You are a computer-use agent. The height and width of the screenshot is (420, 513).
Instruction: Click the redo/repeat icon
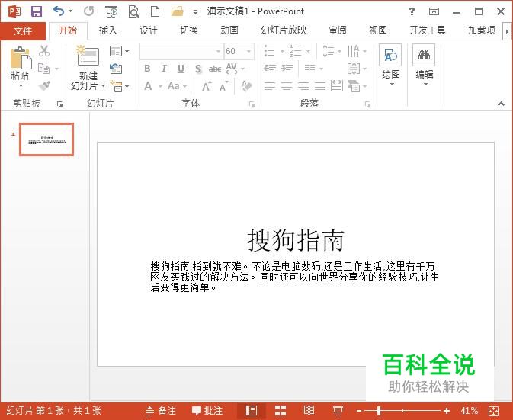tap(88, 11)
